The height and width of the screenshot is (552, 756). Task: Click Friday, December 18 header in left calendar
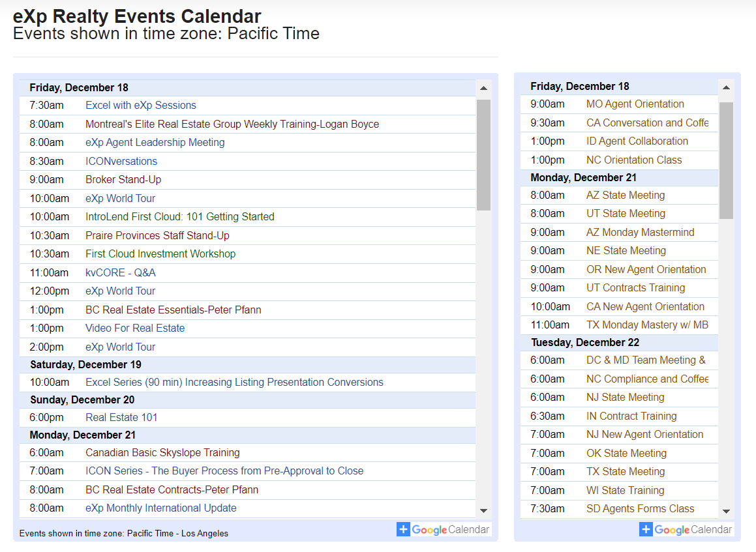[x=78, y=88]
